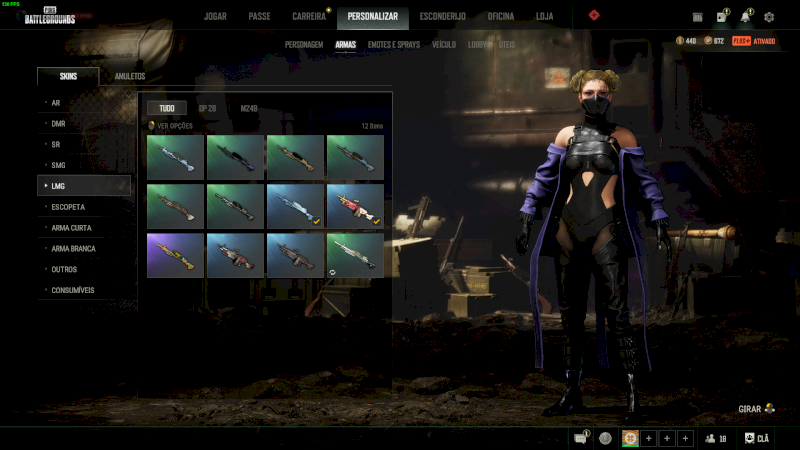Viewport: 800px width, 450px height.
Task: Click the GIRAR rotate mouse icon
Action: pyautogui.click(x=769, y=408)
